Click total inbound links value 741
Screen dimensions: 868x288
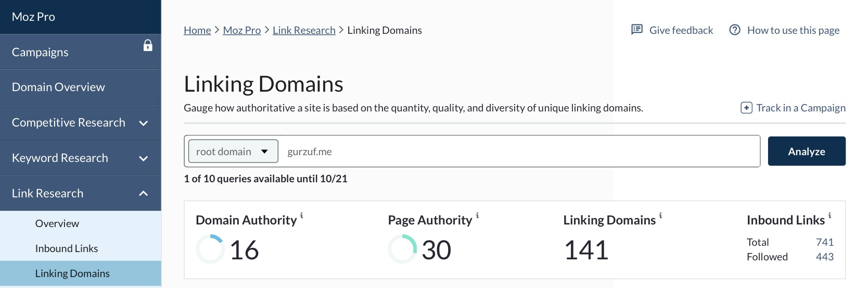[x=825, y=242]
